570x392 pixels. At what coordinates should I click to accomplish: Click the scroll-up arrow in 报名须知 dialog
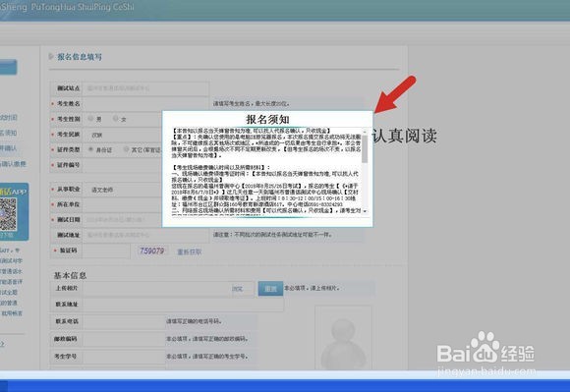click(365, 133)
